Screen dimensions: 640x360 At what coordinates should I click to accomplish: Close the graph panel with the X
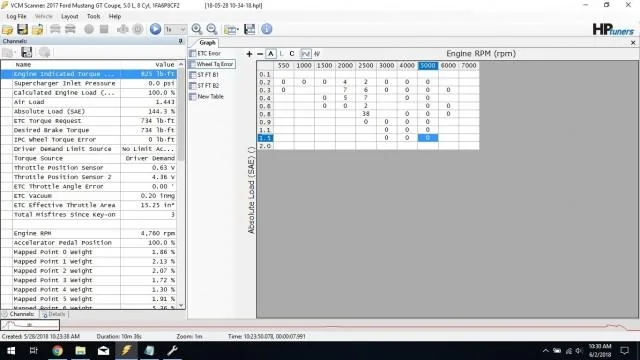(x=633, y=42)
